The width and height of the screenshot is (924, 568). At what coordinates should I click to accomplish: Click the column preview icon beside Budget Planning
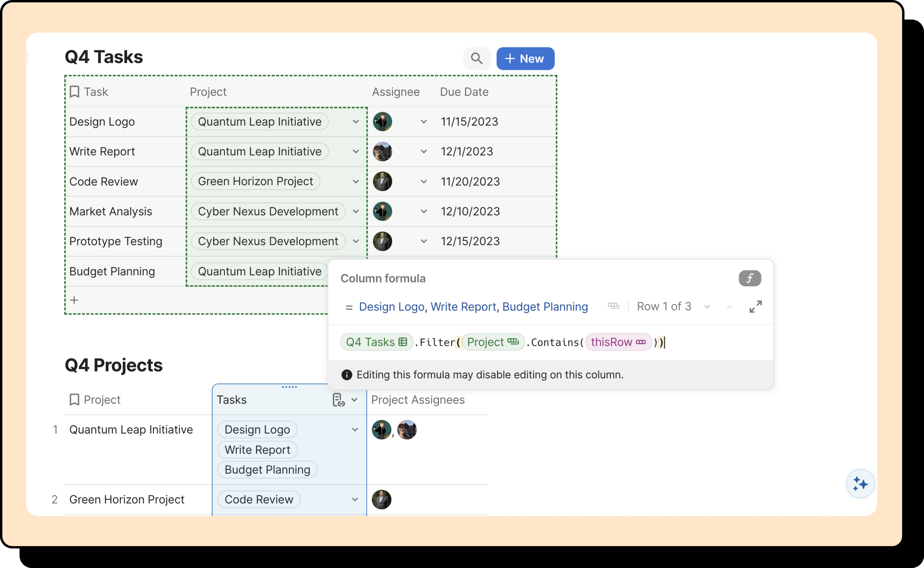[613, 306]
